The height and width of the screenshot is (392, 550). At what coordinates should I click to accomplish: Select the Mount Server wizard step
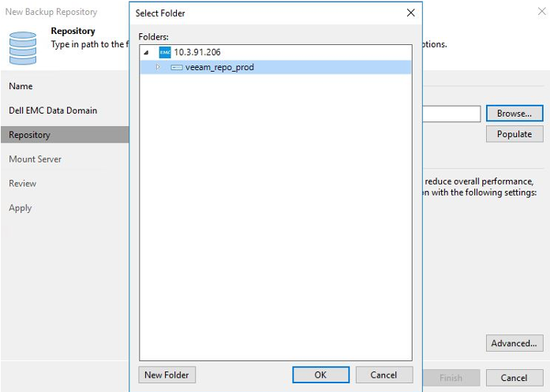(x=35, y=159)
